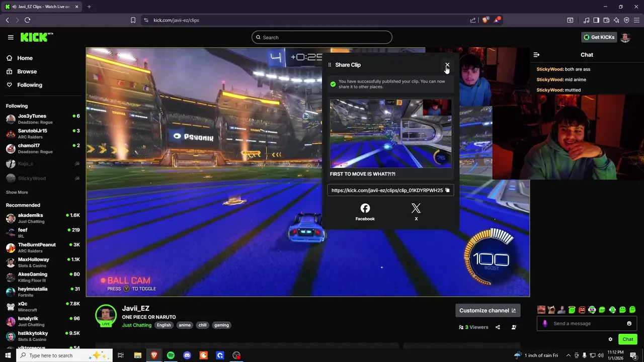This screenshot has height=362, width=644.
Task: Toggle the browser sidebar panel
Action: tap(596, 20)
